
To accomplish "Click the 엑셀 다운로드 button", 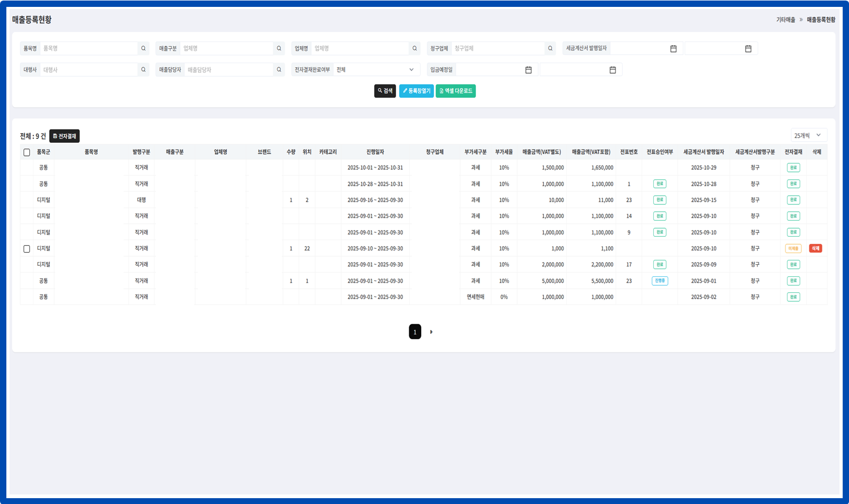I will 456,91.
